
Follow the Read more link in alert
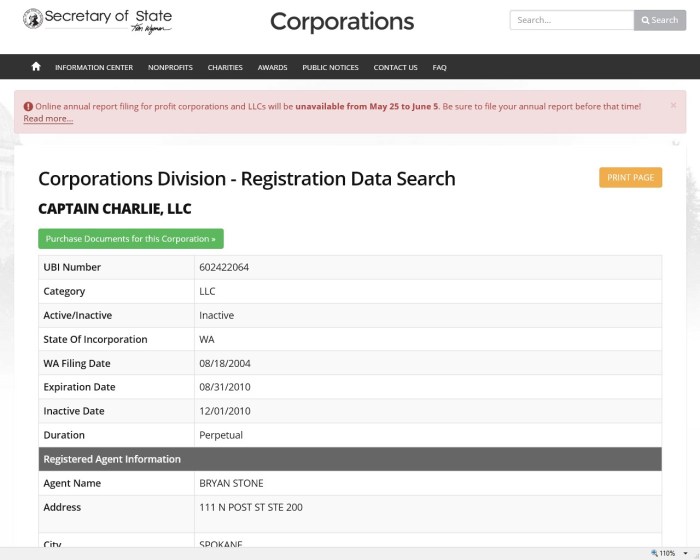click(x=48, y=119)
